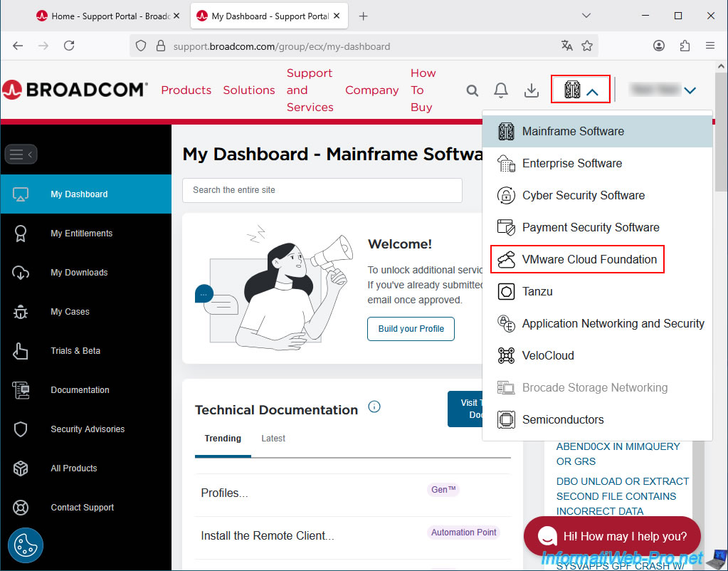Open the browser tab list chevron
This screenshot has width=728, height=571.
coord(586,16)
